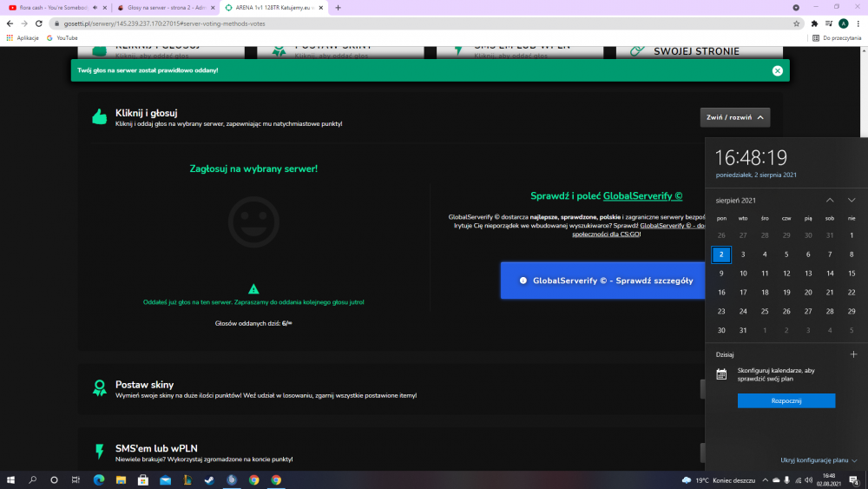
Task: Click sierpień 2021 month header
Action: click(736, 201)
